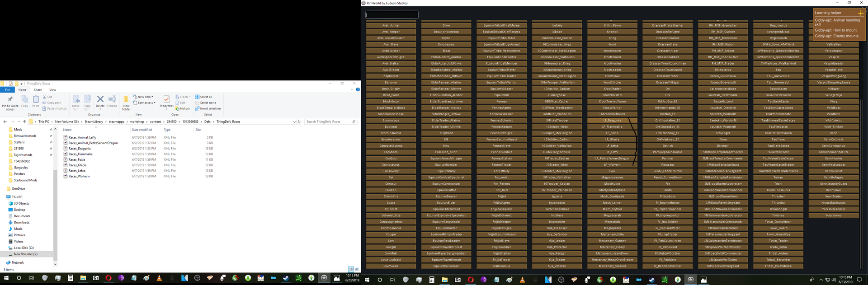Open 7-Zip from taskbar below File Explorer
The width and height of the screenshot is (868, 285).
click(96, 278)
